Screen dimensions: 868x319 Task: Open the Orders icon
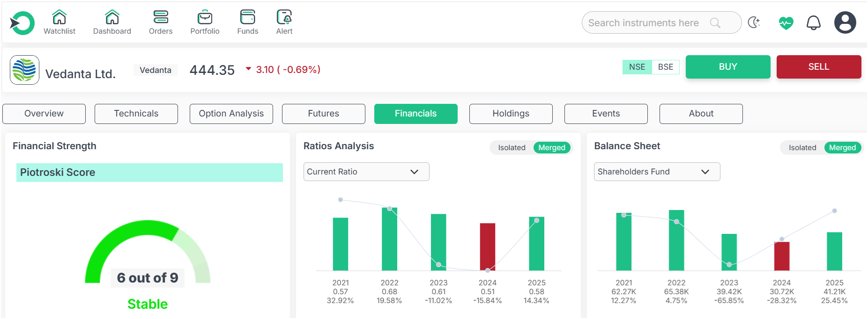pos(161,17)
